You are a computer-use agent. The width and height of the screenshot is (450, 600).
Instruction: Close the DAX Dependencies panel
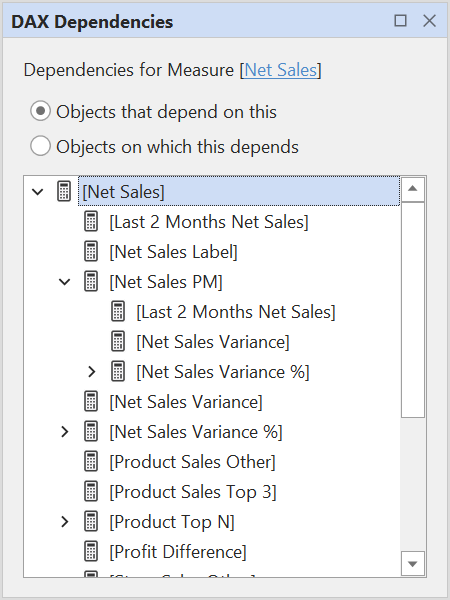(x=429, y=21)
